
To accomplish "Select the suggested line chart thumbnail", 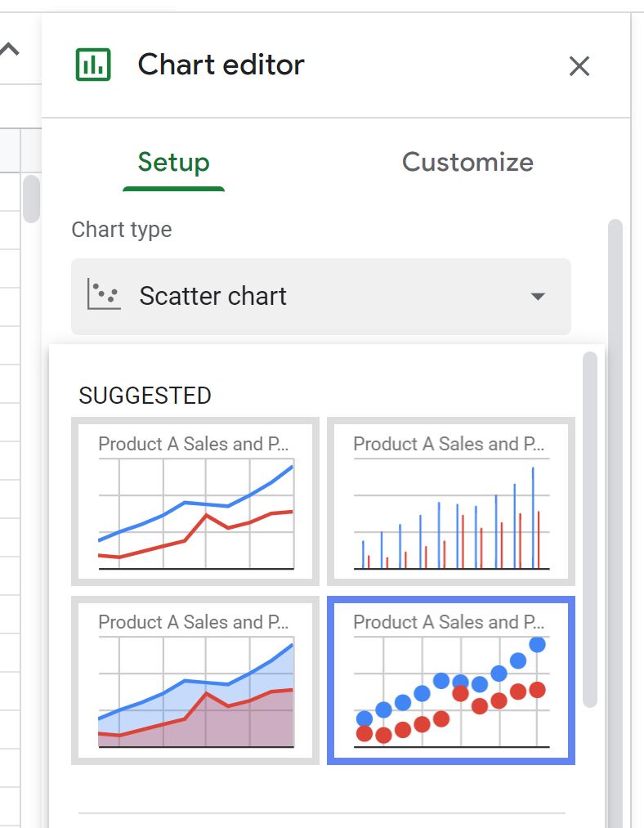I will coord(195,501).
